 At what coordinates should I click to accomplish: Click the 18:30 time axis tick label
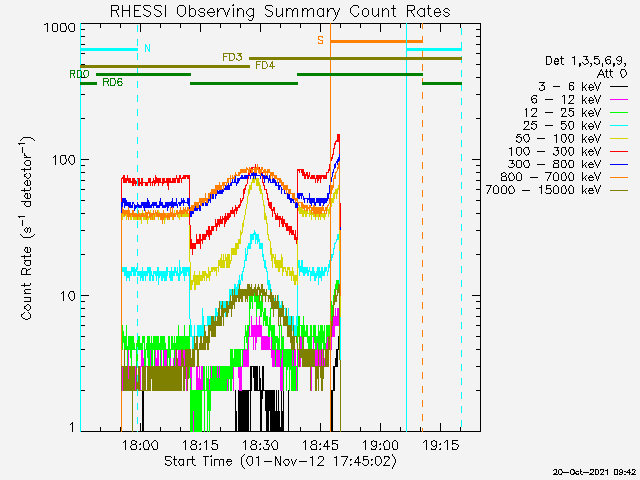260,444
